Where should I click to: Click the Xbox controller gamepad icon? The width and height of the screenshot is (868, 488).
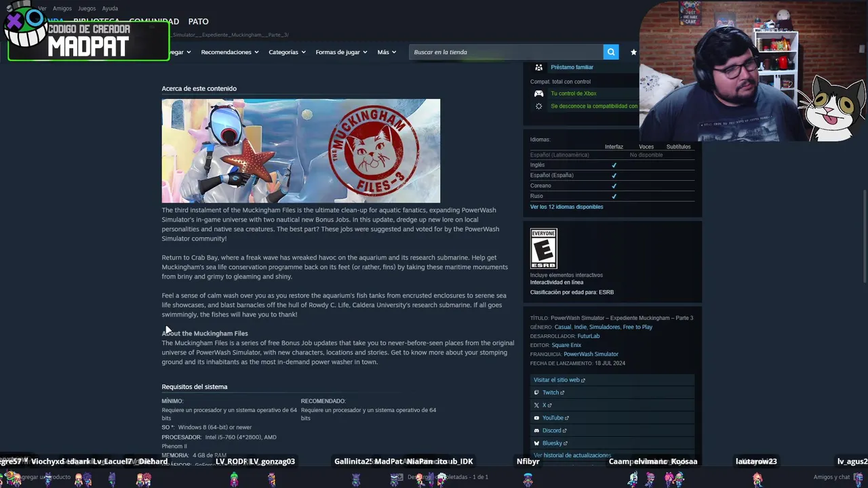538,94
